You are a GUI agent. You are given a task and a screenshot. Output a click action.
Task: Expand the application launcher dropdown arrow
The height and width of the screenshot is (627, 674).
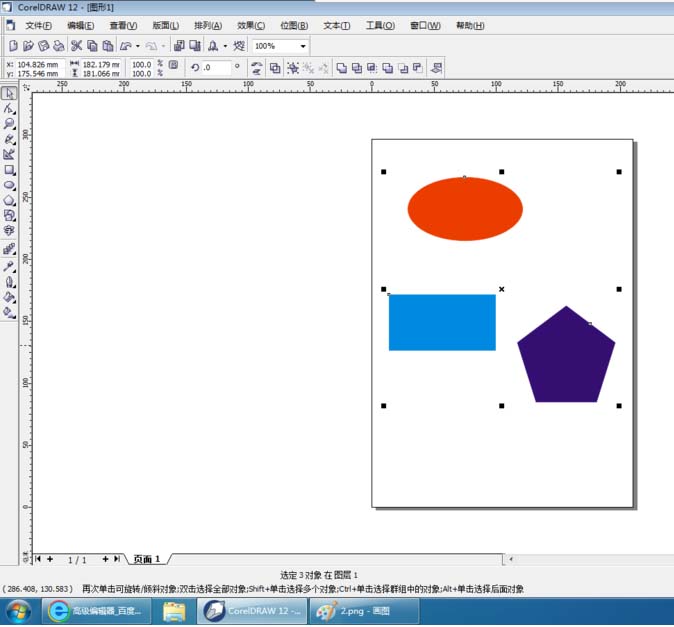coord(225,46)
